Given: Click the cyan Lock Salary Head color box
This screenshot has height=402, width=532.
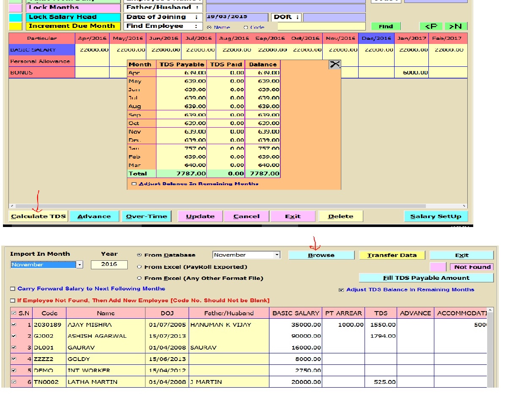Looking at the screenshot, I should (x=16, y=17).
